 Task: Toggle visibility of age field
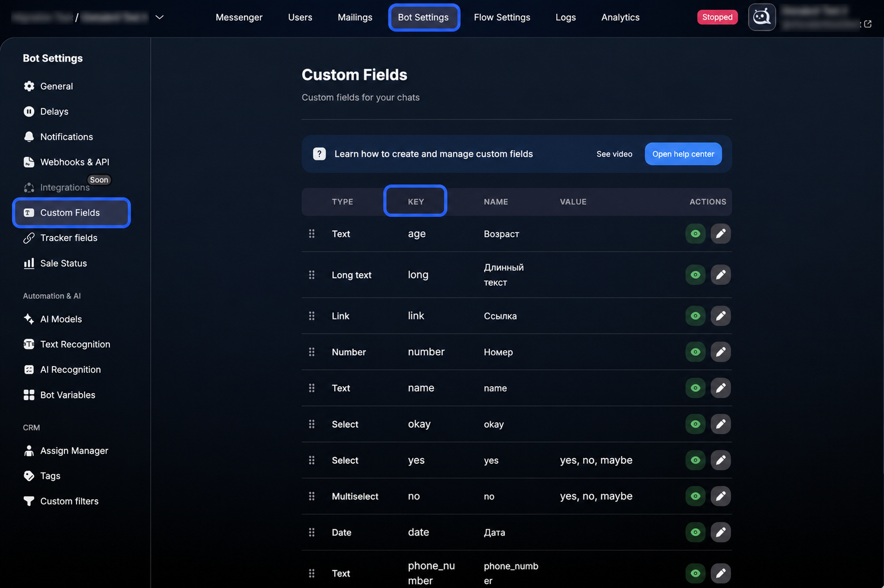tap(695, 234)
